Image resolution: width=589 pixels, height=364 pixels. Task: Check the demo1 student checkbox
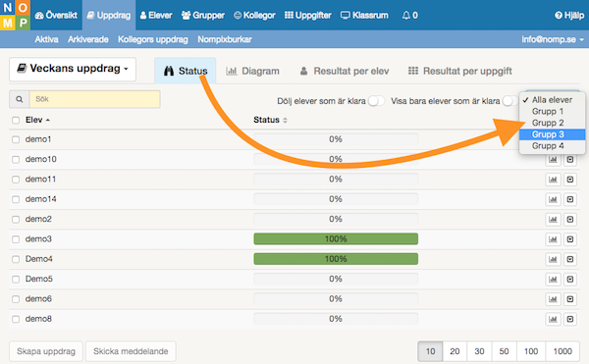16,139
